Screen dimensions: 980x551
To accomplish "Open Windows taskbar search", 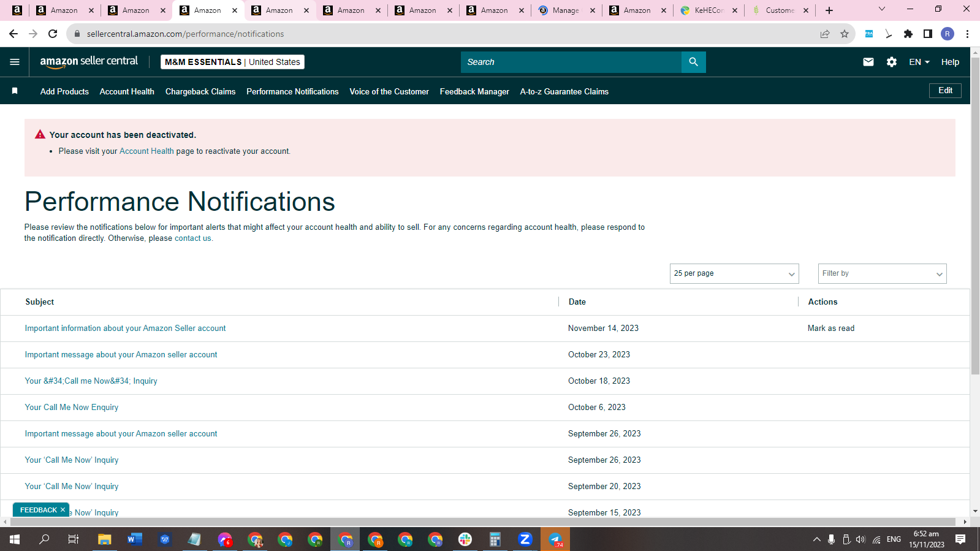I will tap(44, 539).
